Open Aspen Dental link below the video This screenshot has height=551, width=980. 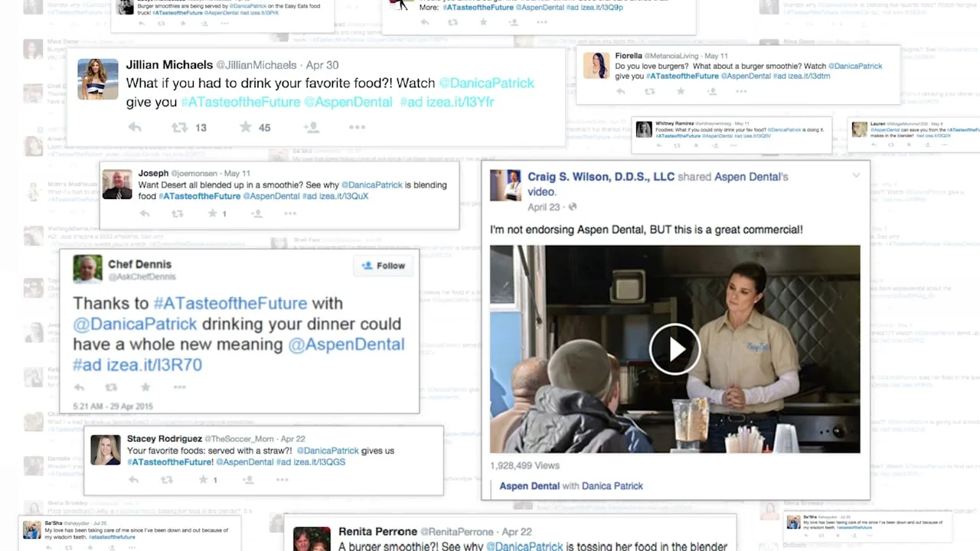[x=529, y=486]
